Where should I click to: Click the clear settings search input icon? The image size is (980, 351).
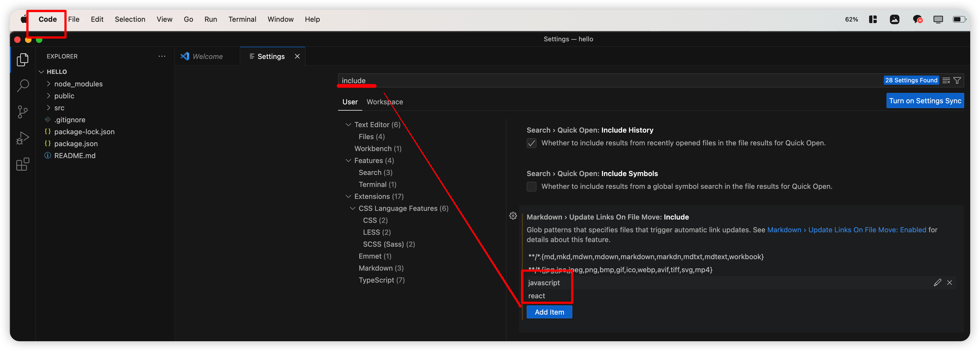tap(946, 81)
